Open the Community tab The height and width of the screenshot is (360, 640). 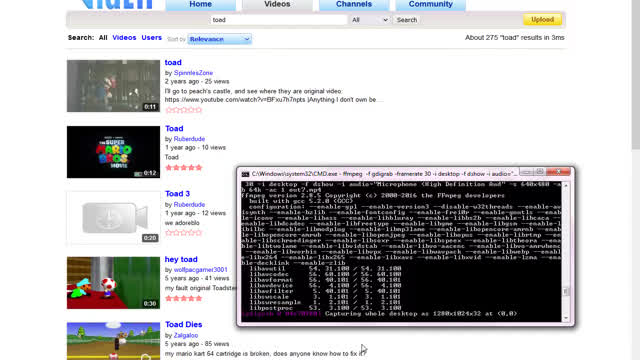click(430, 4)
